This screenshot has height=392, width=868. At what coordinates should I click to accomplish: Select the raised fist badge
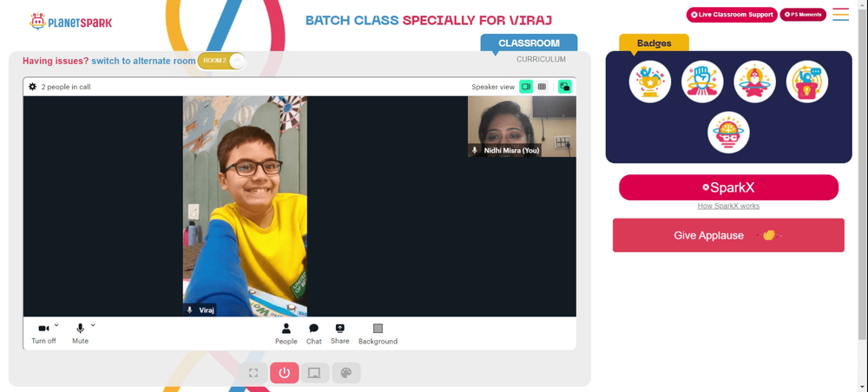coord(702,82)
